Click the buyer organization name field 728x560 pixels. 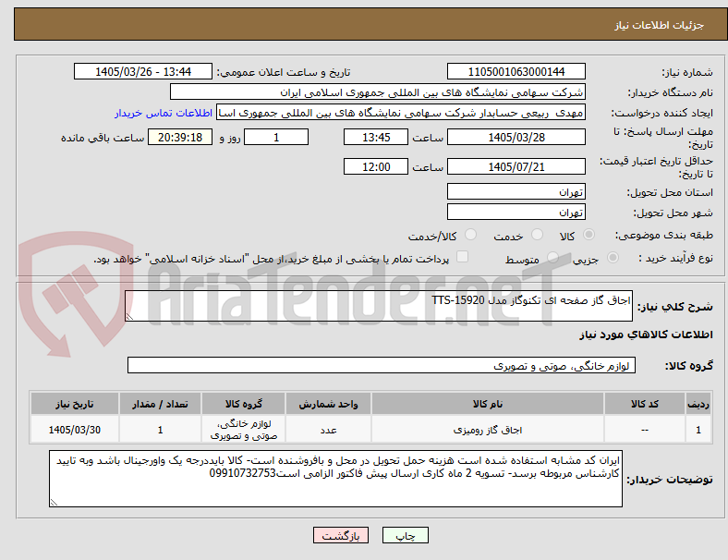click(x=378, y=91)
